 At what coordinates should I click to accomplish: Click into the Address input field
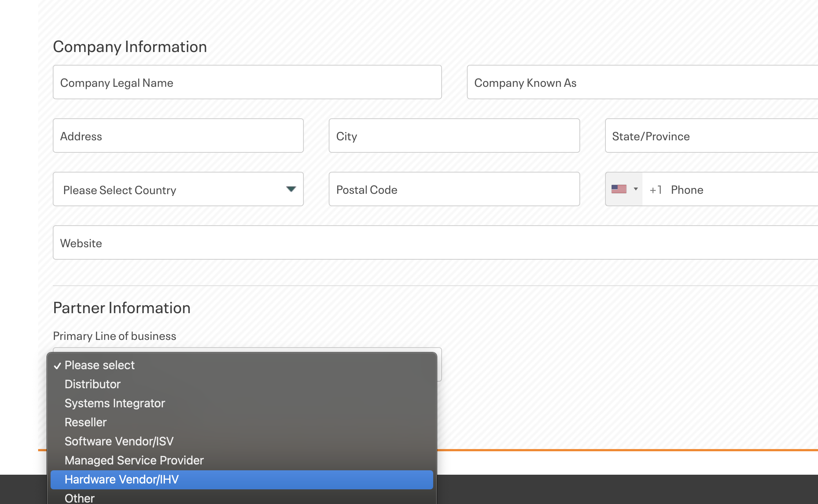(178, 136)
